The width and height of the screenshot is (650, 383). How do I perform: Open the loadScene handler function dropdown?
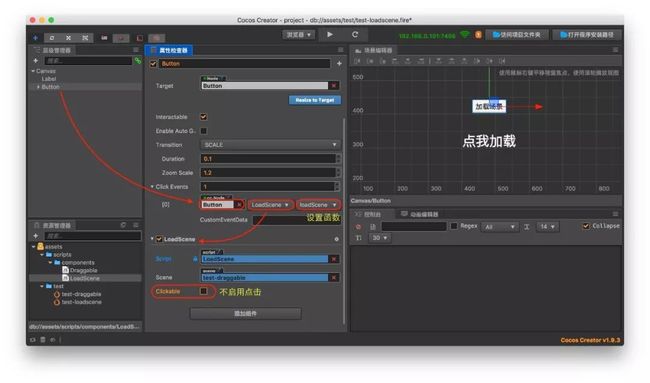[318, 205]
